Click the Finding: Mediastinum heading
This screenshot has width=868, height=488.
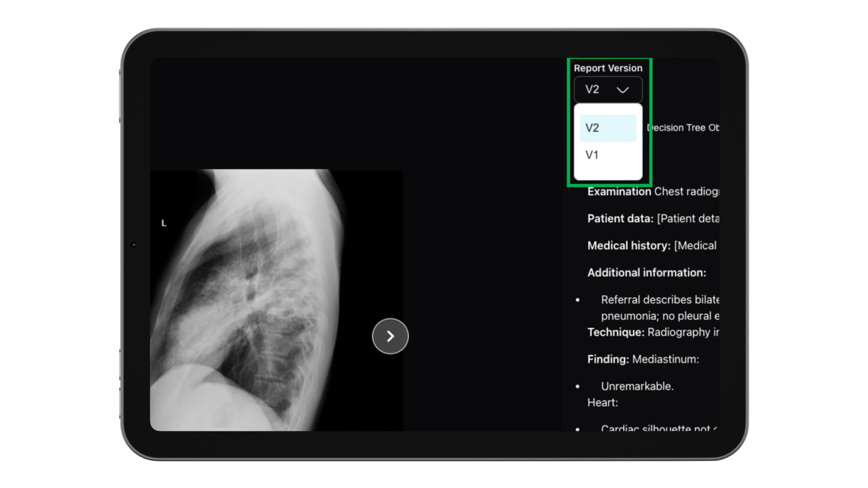coord(643,359)
